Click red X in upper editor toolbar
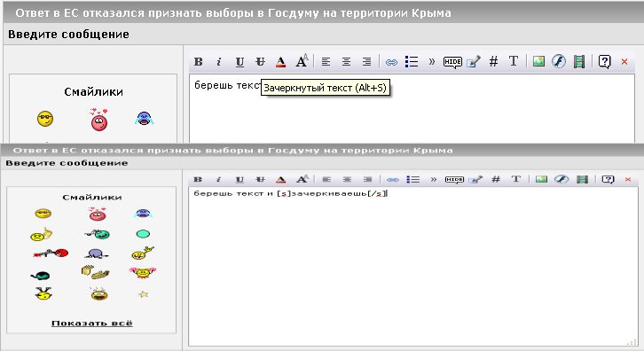Viewport: 644px width, 351px height. click(624, 62)
